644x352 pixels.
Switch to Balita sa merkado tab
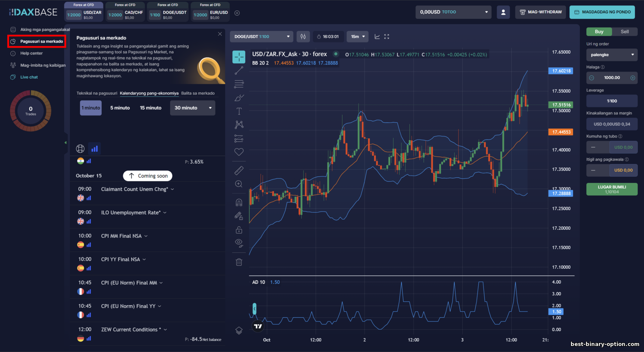pyautogui.click(x=197, y=93)
